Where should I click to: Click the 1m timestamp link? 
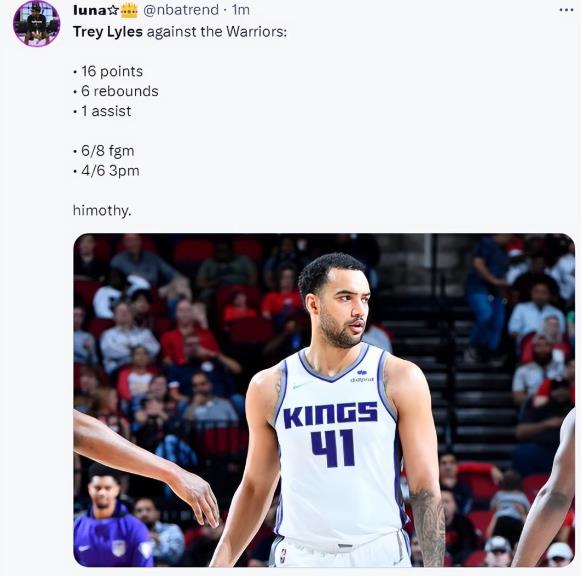click(240, 10)
